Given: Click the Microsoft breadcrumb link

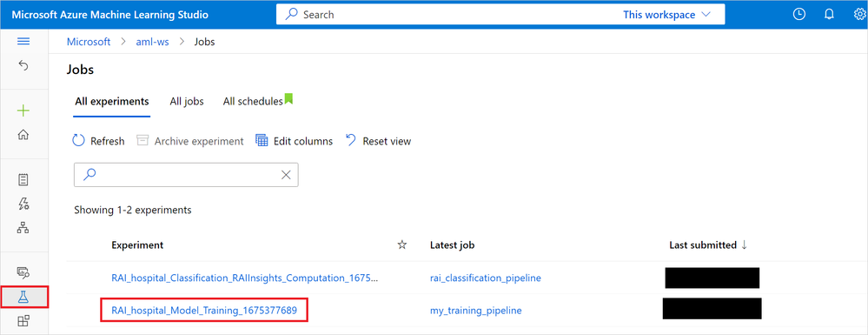Looking at the screenshot, I should pos(89,42).
